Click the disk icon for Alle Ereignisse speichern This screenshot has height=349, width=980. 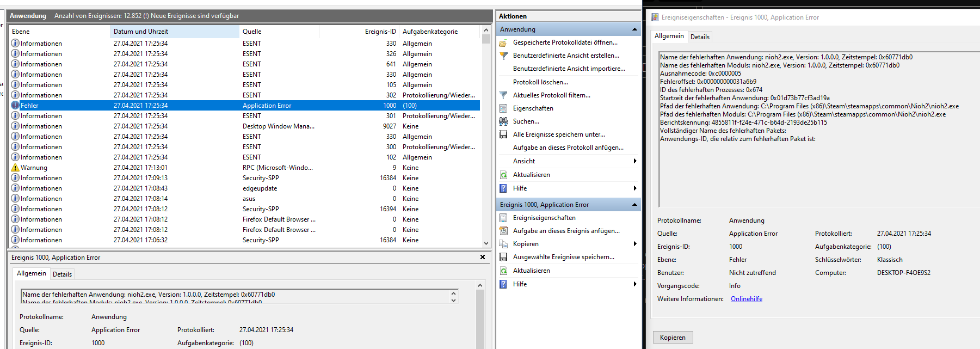pos(503,134)
